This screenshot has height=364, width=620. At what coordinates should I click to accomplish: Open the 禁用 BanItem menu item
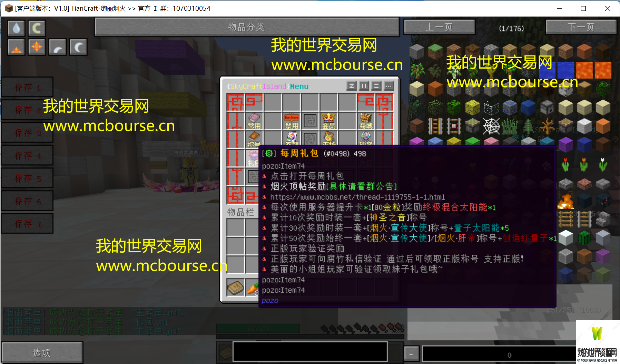(292, 121)
